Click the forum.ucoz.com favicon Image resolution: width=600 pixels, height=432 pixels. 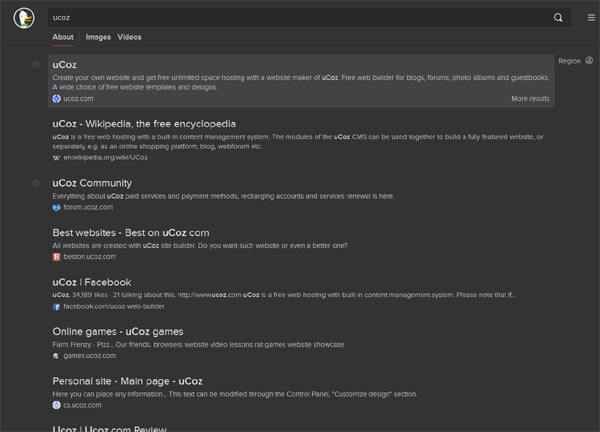point(56,207)
